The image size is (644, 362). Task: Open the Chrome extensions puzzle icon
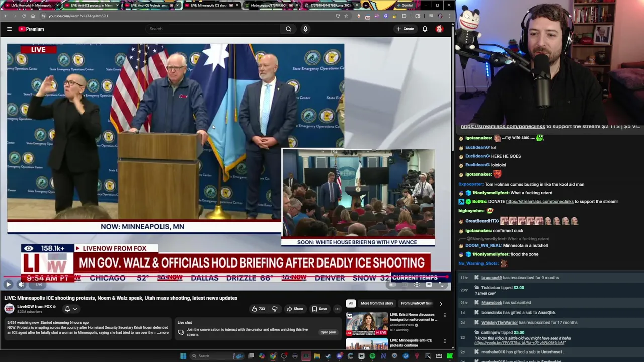(404, 16)
